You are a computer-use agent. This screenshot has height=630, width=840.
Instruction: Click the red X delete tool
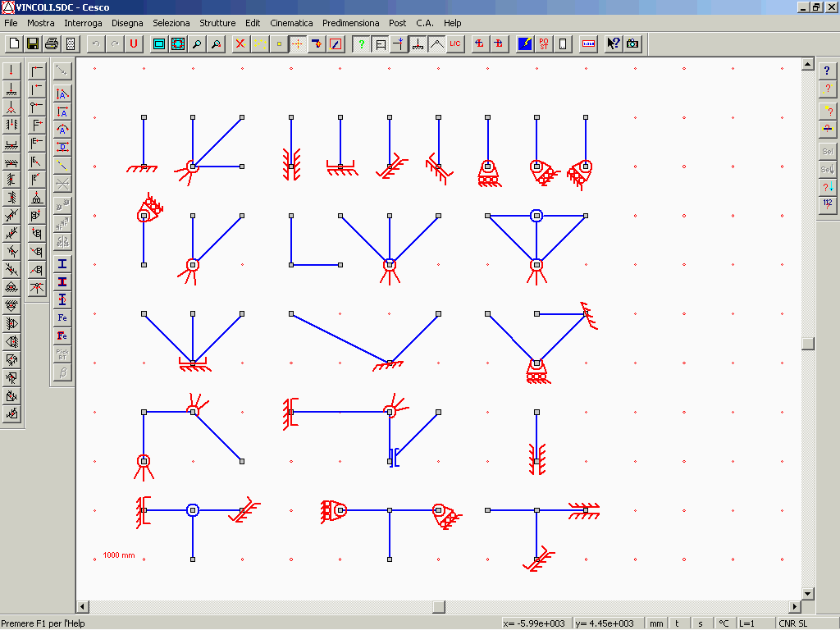point(240,43)
